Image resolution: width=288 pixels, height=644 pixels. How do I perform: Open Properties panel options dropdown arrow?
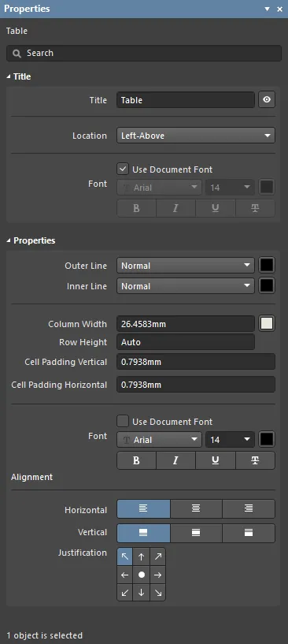(x=267, y=9)
